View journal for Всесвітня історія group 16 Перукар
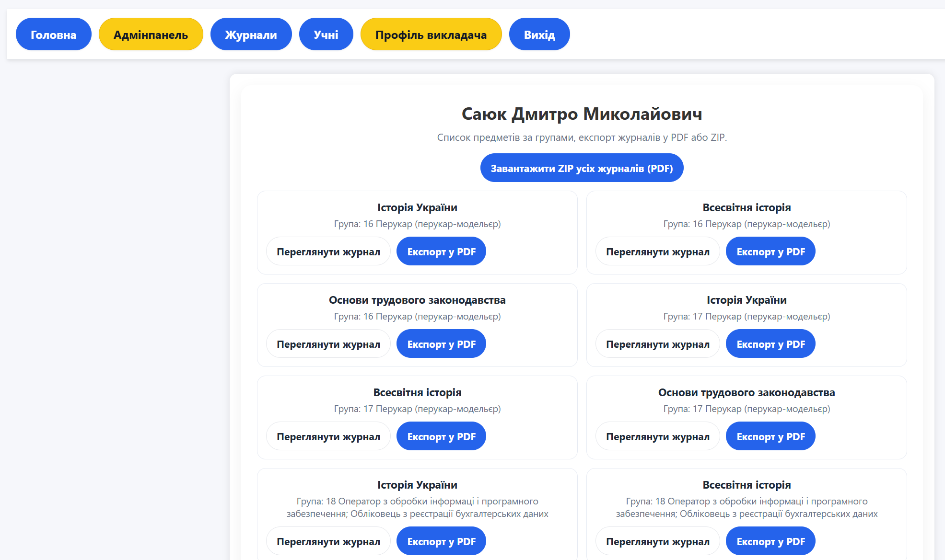The image size is (945, 560). tap(657, 251)
